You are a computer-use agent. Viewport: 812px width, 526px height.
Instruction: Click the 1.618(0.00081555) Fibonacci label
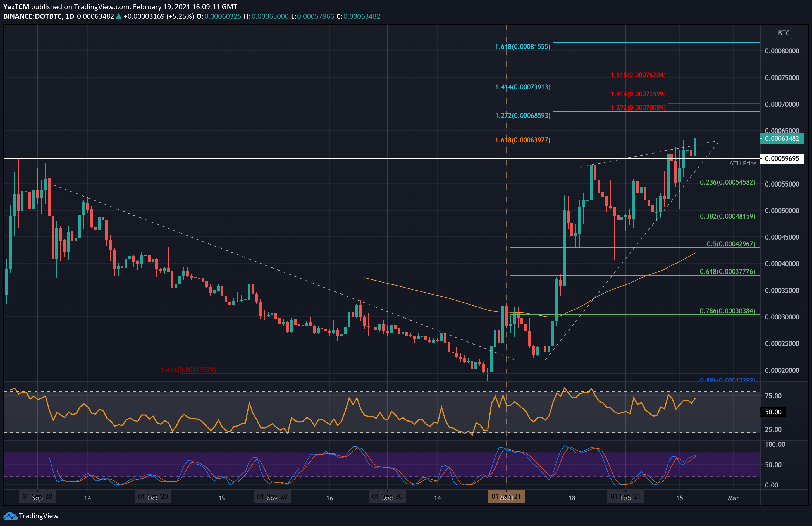(x=522, y=47)
